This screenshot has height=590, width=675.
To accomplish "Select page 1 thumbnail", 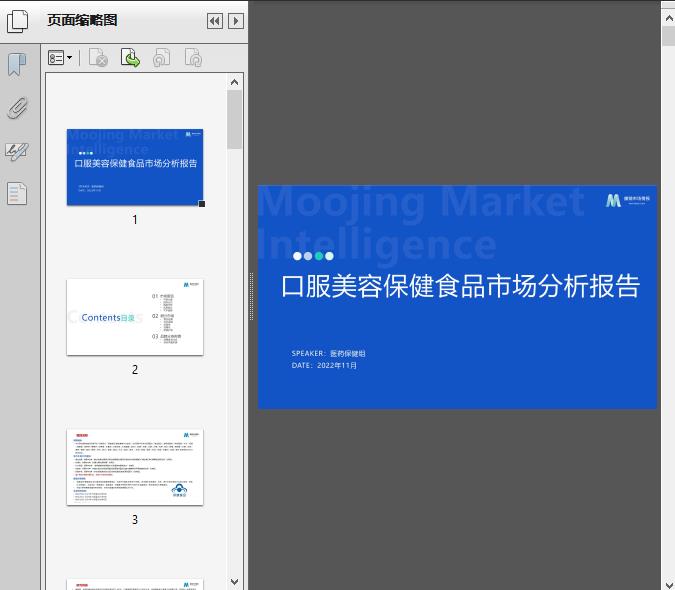I will pyautogui.click(x=135, y=167).
